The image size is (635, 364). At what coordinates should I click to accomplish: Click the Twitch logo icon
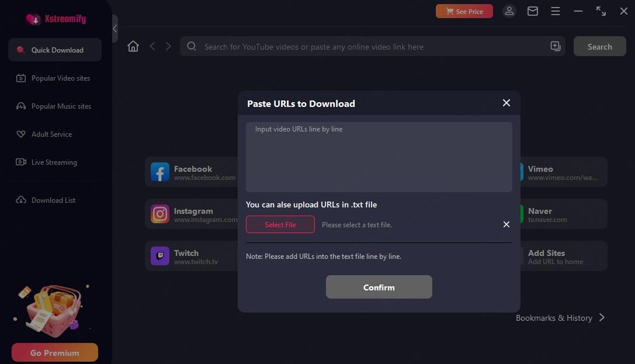(x=160, y=256)
